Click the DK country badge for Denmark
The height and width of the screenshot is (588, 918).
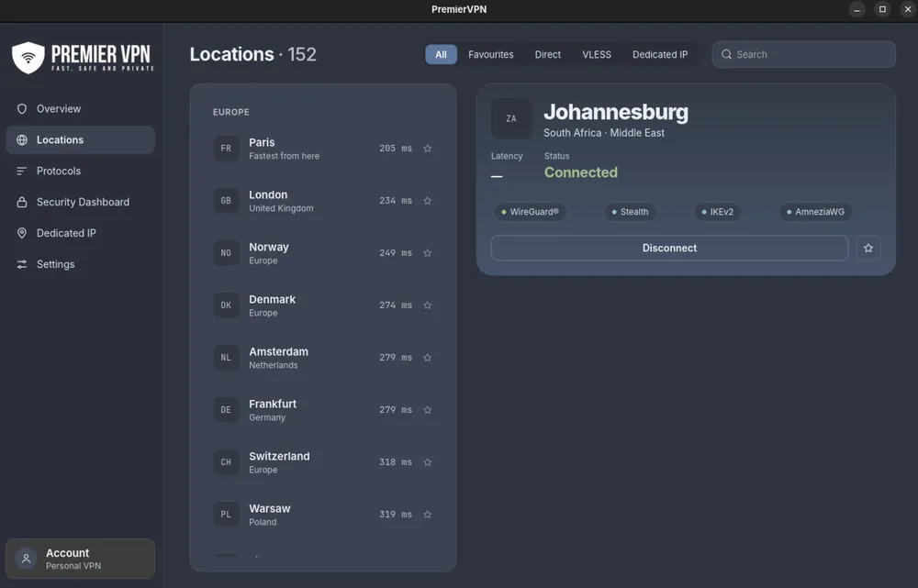(x=226, y=305)
